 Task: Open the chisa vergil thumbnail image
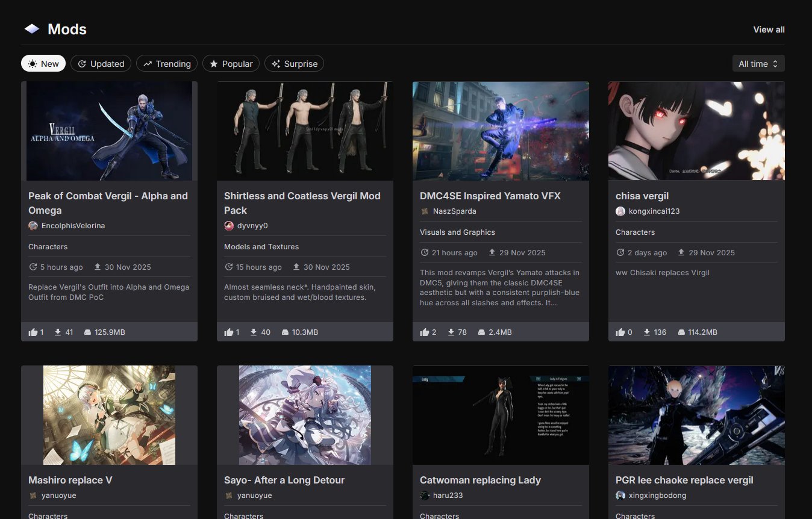pyautogui.click(x=696, y=131)
